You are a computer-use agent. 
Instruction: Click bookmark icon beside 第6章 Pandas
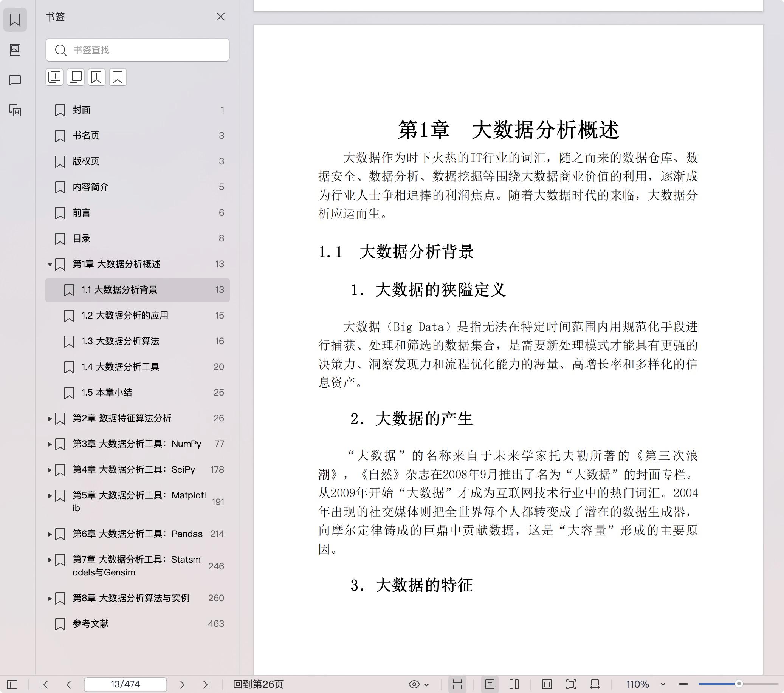pyautogui.click(x=60, y=534)
